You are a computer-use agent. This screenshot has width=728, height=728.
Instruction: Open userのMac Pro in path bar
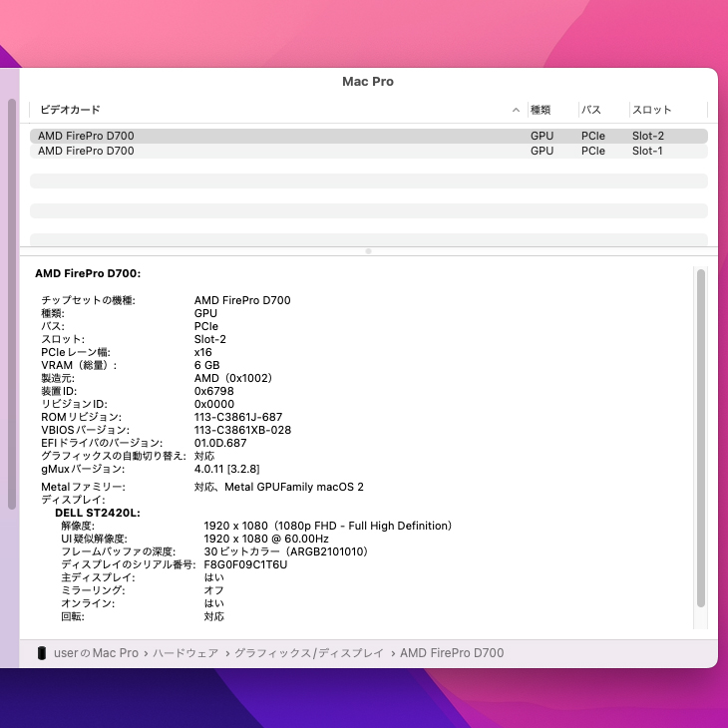click(x=96, y=653)
